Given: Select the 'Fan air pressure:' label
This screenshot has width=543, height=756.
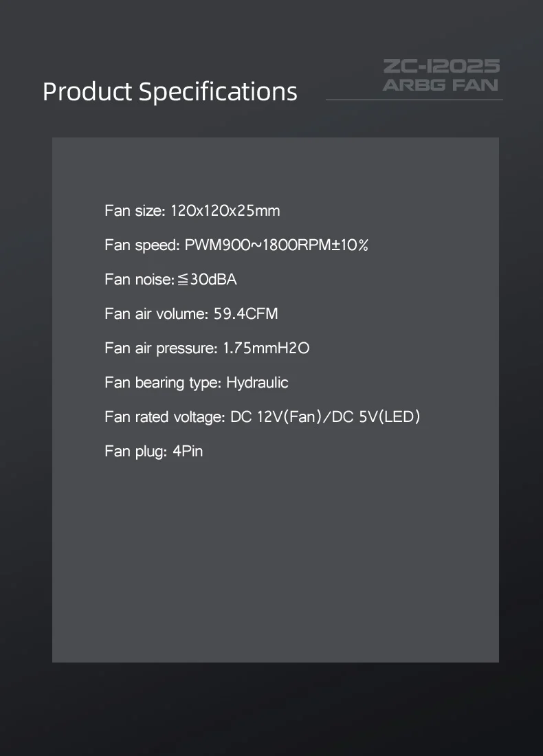Looking at the screenshot, I should point(161,348).
